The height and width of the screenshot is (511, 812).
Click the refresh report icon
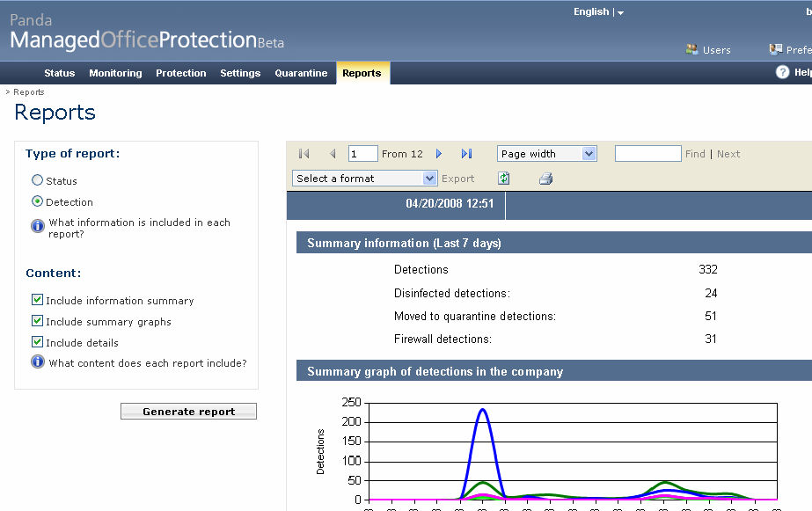pyautogui.click(x=503, y=179)
